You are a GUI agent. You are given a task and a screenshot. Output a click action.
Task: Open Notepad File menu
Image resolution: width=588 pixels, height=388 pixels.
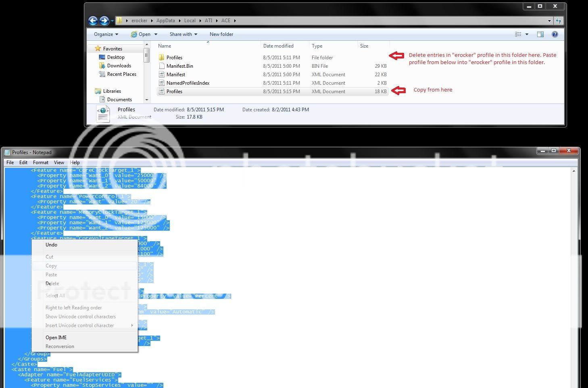coord(10,163)
